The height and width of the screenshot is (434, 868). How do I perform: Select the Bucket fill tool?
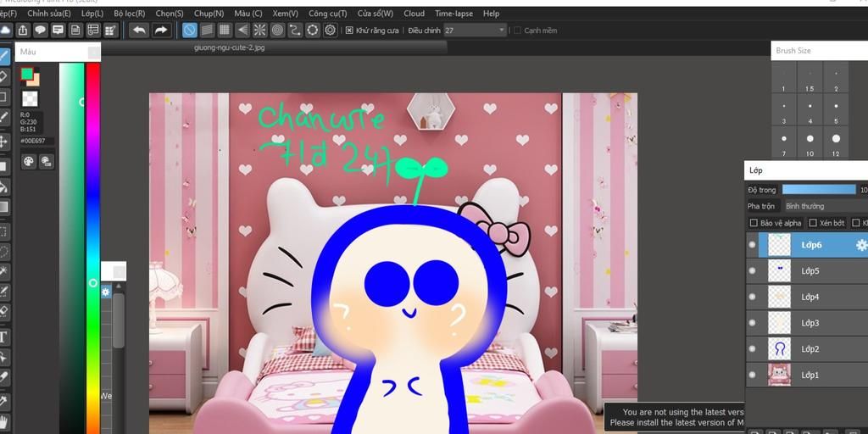(x=3, y=187)
